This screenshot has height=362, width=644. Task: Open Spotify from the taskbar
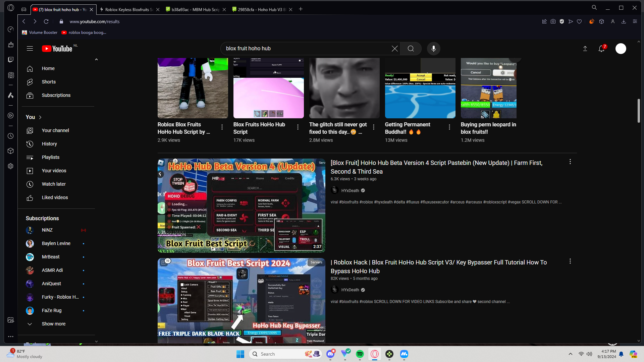[360, 354]
